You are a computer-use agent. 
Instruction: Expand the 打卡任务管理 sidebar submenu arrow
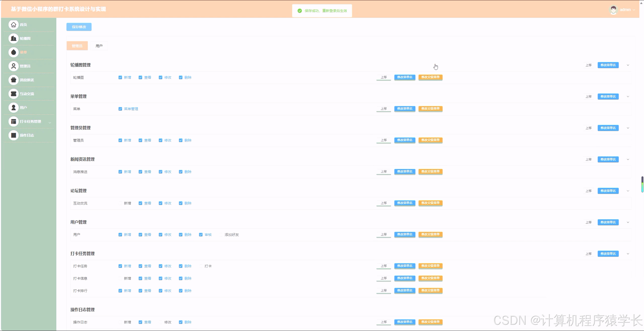click(50, 123)
